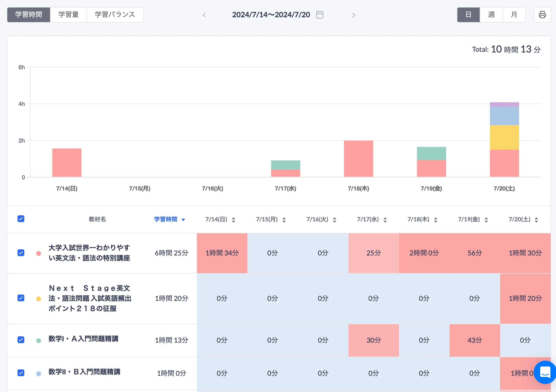Screen dimensions: 556x392
Task: Click the 7/14 pink chart bar
Action: point(67,163)
